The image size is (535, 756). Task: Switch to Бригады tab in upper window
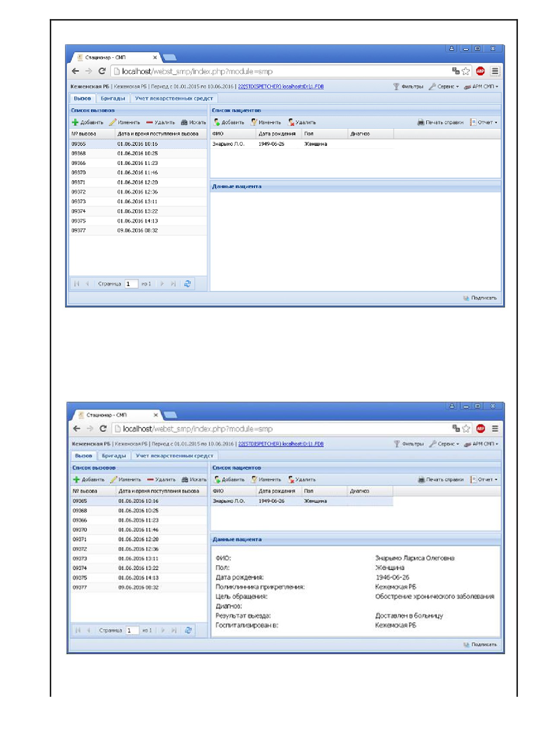[x=113, y=99]
